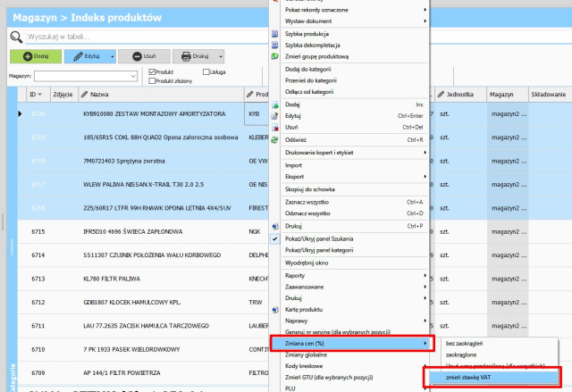Open the ID column sort arrow
572x392 pixels.
[39, 95]
